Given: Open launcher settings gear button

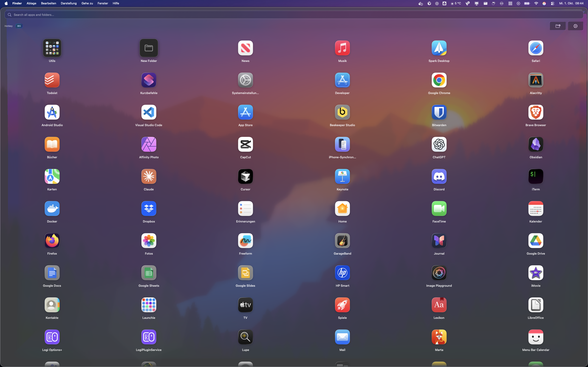Looking at the screenshot, I should (575, 26).
